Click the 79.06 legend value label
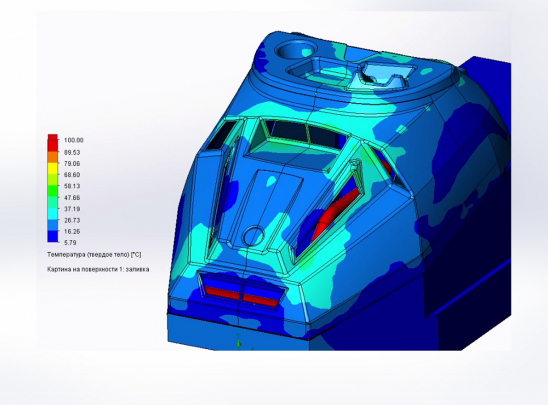Image resolution: width=548 pixels, height=405 pixels. point(72,163)
